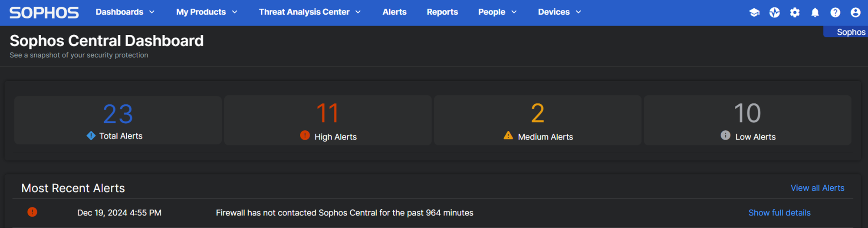Open settings gear icon
The width and height of the screenshot is (868, 228).
(795, 13)
